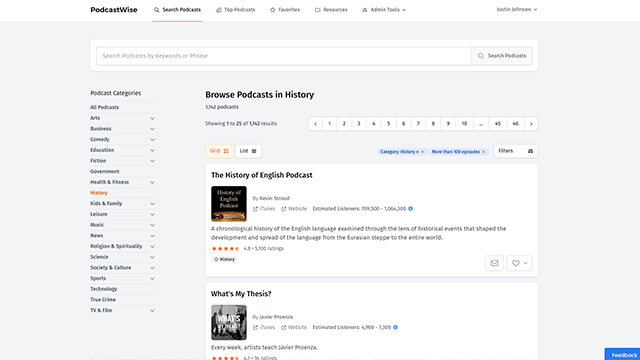This screenshot has height=360, width=640.
Task: Expand the Sports category chevron
Action: click(152, 278)
